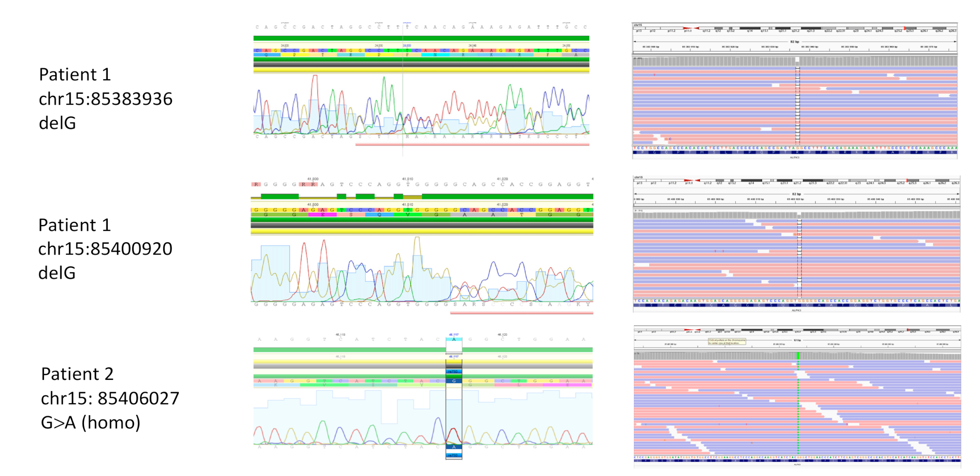Click the rs750 dbSNP badge above the variant
Viewport: 980px width, 476px height.
454,372
